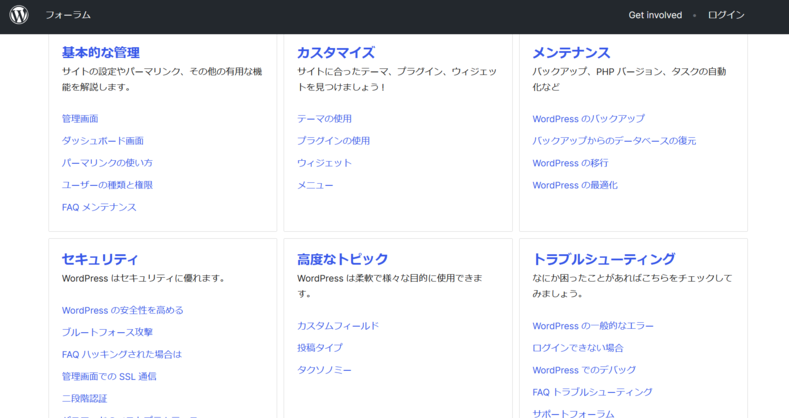Open the カスタマイズ section heading
Screen dimensions: 789x418
coord(336,52)
